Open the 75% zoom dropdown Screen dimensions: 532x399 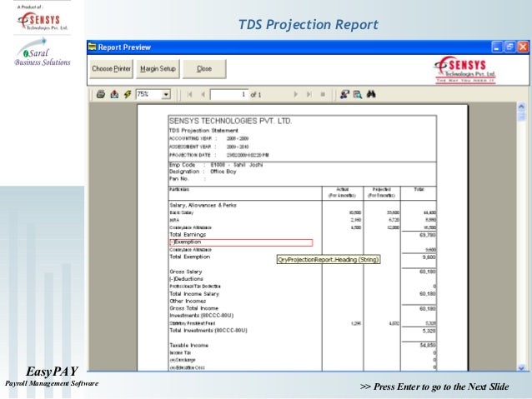pos(166,95)
